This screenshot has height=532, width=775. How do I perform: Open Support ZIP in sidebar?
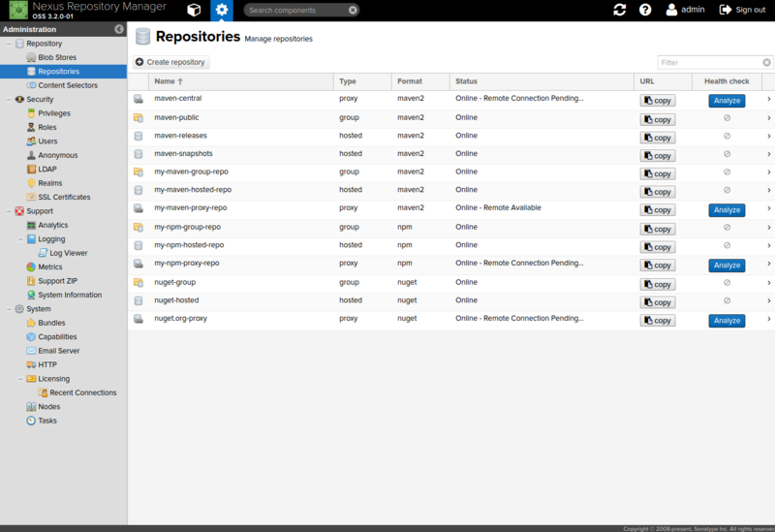tap(58, 281)
